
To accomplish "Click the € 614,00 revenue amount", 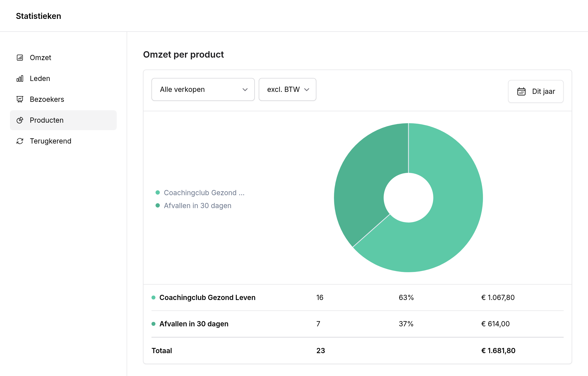I will 495,324.
